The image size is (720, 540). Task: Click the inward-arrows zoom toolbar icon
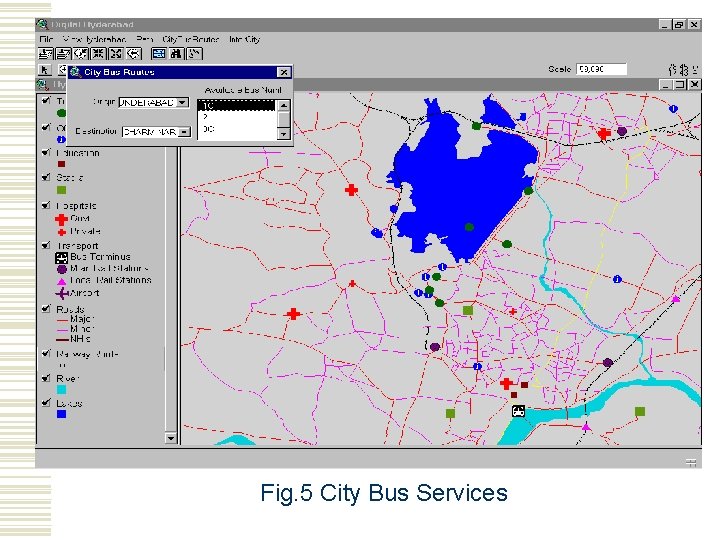tap(98, 54)
